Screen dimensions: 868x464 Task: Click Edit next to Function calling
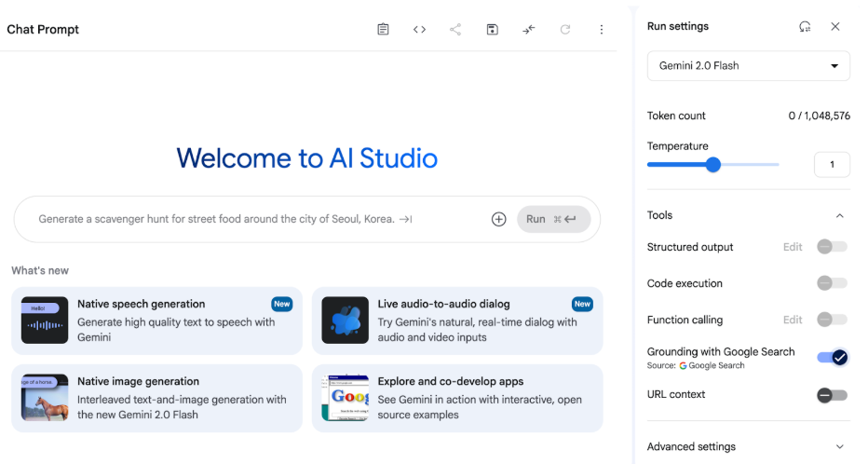click(x=793, y=320)
